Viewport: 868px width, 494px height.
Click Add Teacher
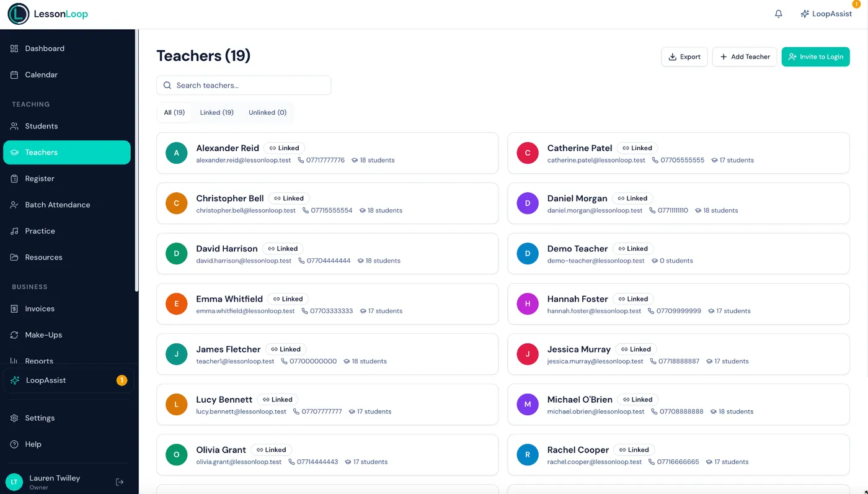(x=744, y=56)
